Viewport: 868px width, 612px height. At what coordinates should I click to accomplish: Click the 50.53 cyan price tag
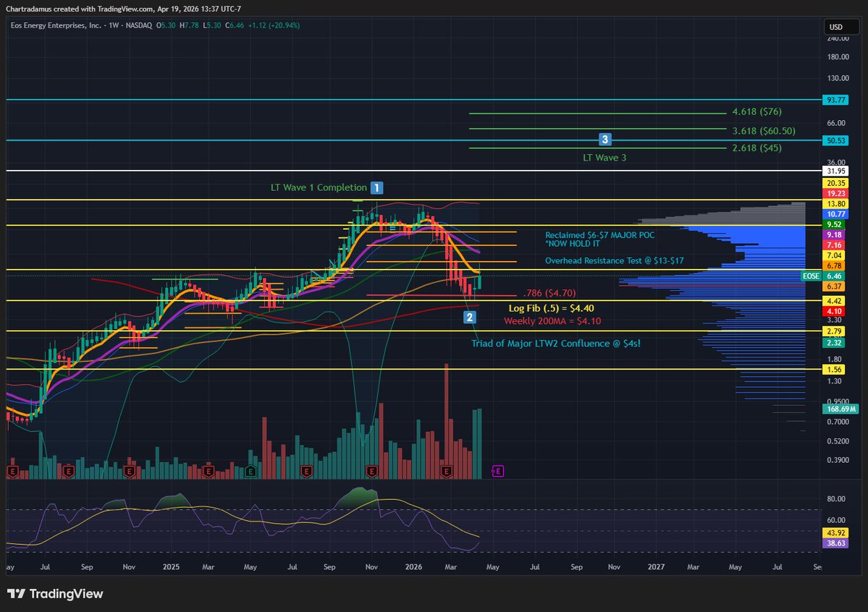point(836,140)
